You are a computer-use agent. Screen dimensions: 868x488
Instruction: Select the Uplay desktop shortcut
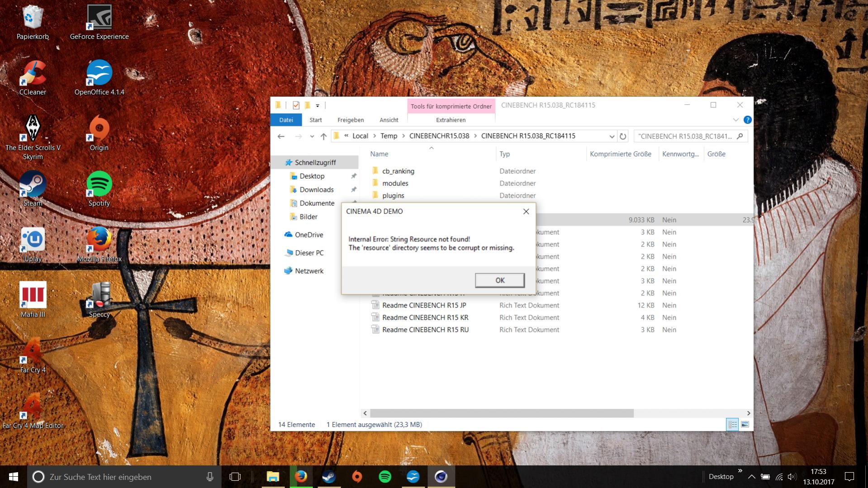[x=33, y=245]
